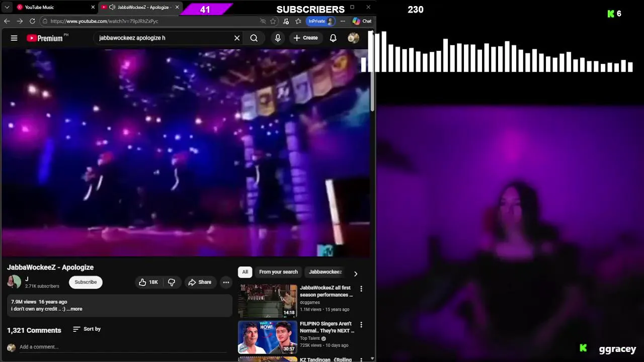Open tracking prevention eye icon in address bar

click(263, 21)
